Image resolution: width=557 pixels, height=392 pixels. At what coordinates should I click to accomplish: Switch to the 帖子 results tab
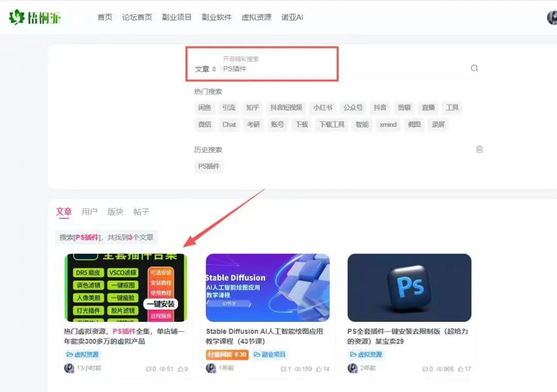[141, 211]
